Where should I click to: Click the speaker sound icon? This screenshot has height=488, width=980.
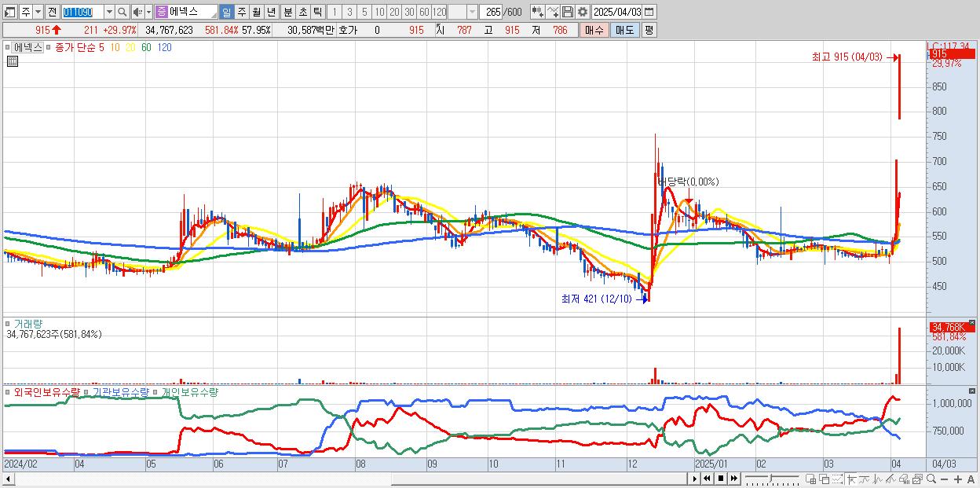click(x=137, y=12)
